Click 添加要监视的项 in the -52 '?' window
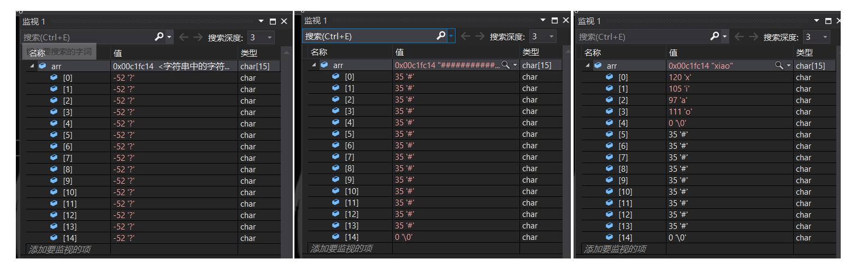 [60, 249]
